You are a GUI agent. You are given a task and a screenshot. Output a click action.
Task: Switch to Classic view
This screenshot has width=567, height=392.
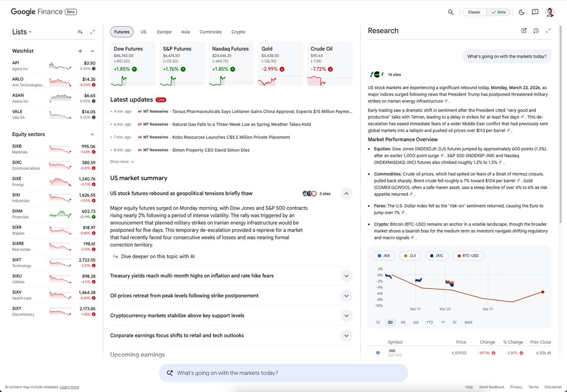click(474, 12)
